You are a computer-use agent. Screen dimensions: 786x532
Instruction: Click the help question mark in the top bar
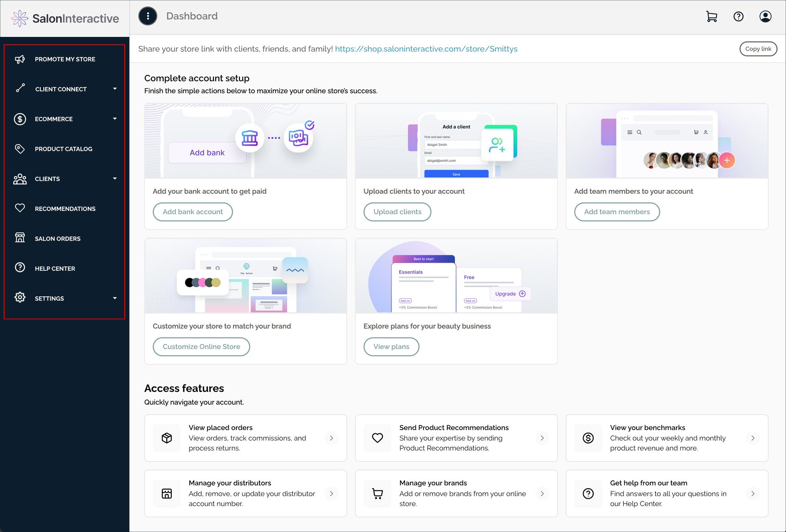(738, 16)
